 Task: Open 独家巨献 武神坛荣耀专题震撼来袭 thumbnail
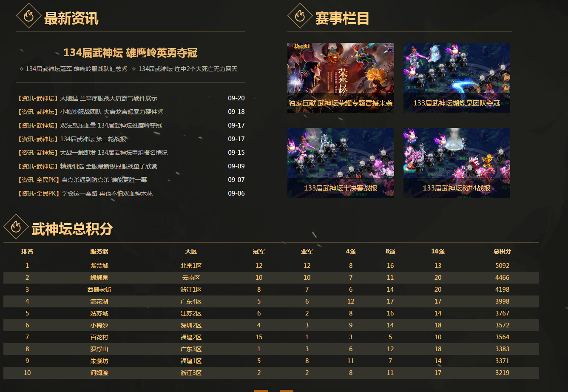click(341, 77)
